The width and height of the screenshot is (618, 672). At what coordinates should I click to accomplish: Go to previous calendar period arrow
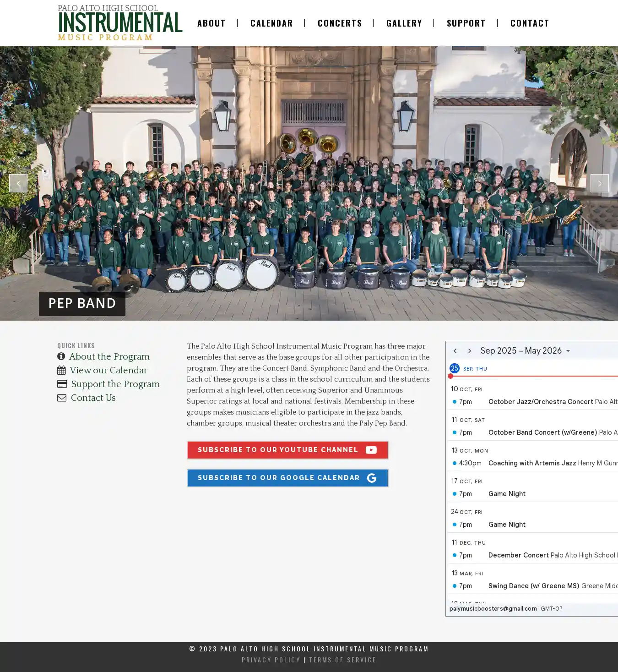(455, 351)
